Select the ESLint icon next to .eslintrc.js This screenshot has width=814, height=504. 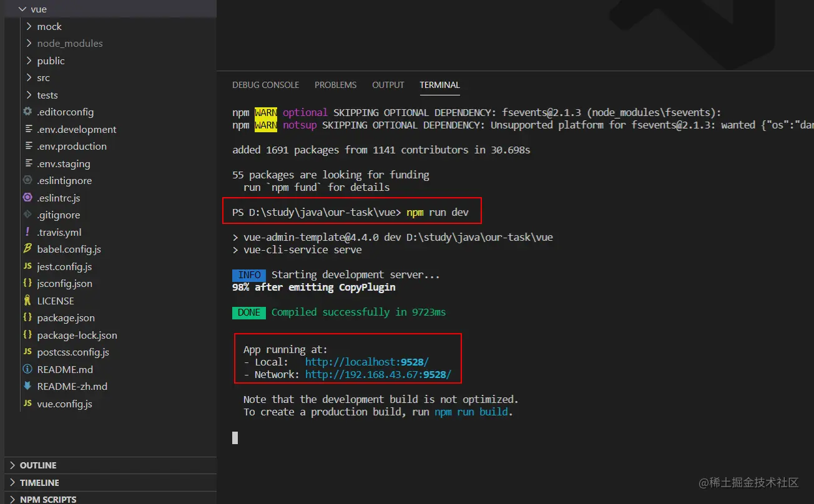[x=27, y=198]
